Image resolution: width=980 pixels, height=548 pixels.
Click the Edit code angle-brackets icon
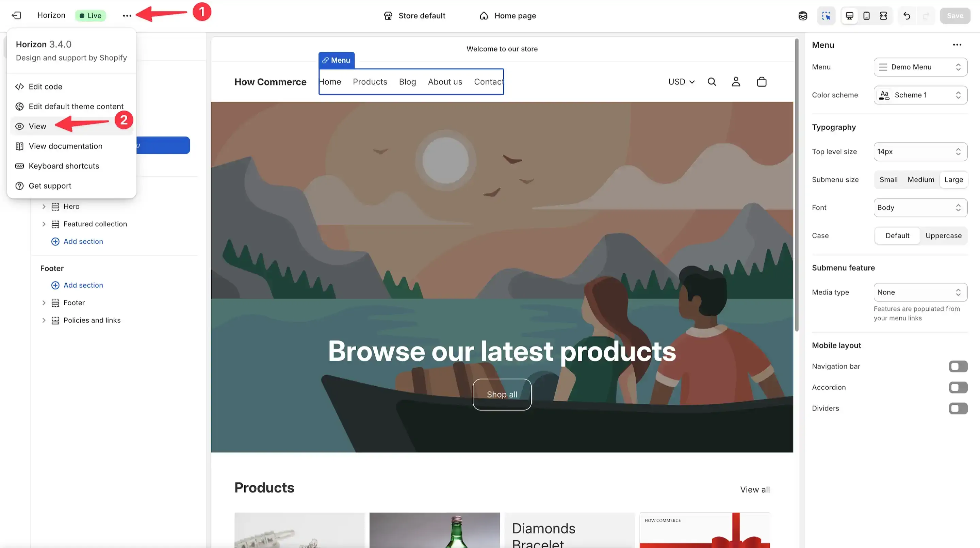[x=19, y=87]
